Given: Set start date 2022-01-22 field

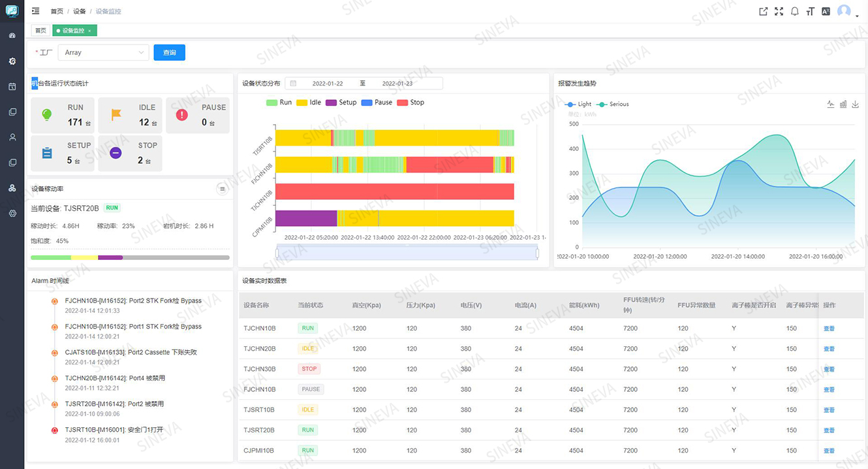Looking at the screenshot, I should [x=328, y=84].
